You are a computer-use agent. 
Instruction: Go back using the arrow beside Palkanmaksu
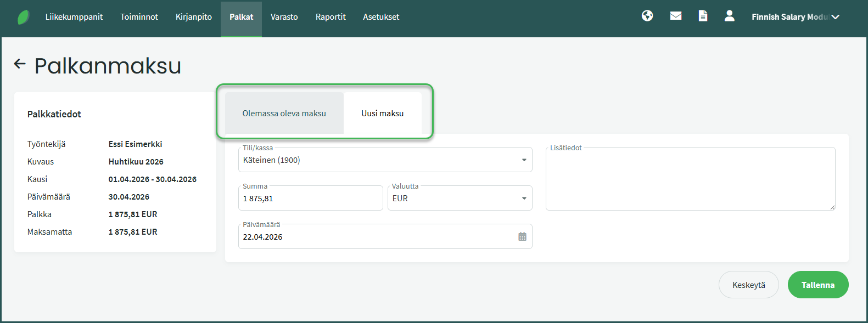tap(20, 64)
